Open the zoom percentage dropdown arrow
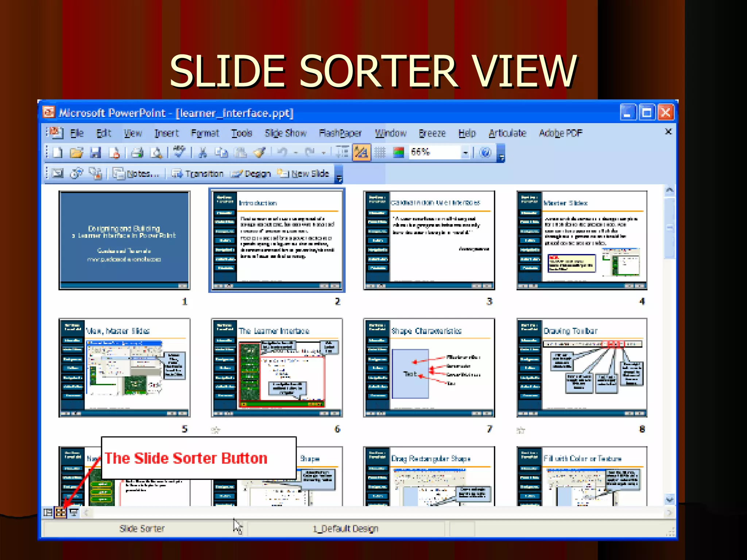 pyautogui.click(x=465, y=153)
